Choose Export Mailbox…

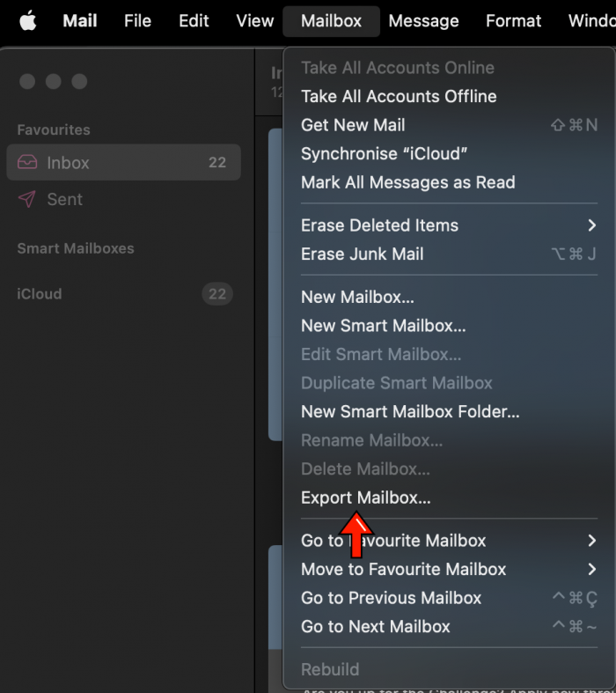(449, 498)
